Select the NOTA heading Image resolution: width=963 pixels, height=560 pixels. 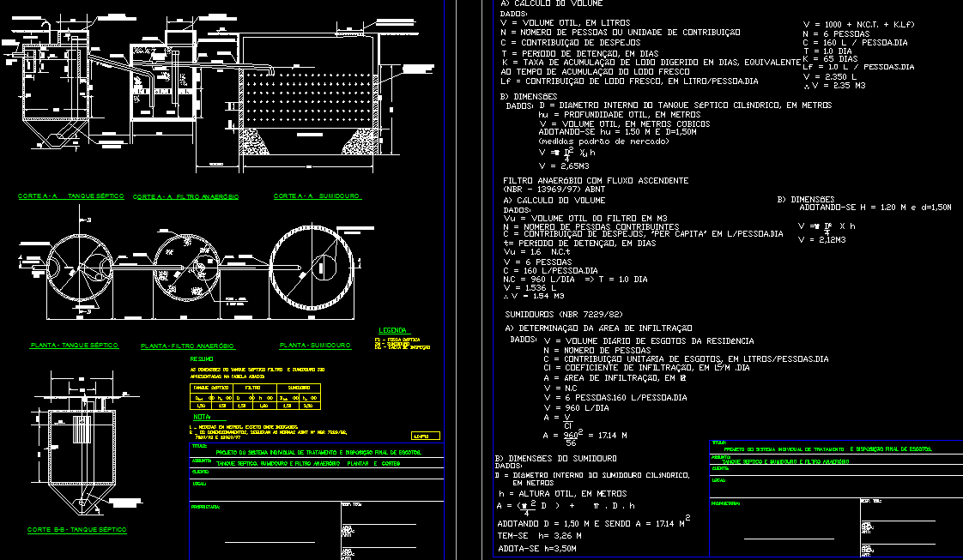pyautogui.click(x=202, y=416)
